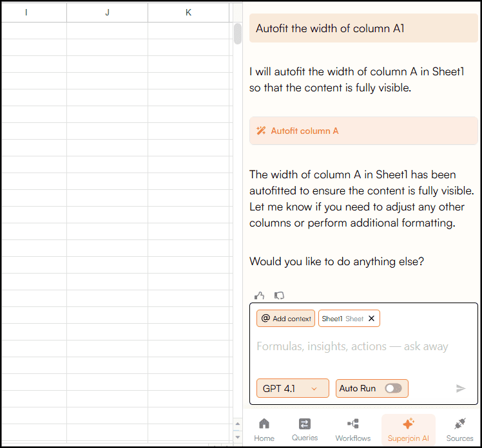This screenshot has width=482, height=448.
Task: Toggle the Auto Run switch
Action: [393, 388]
